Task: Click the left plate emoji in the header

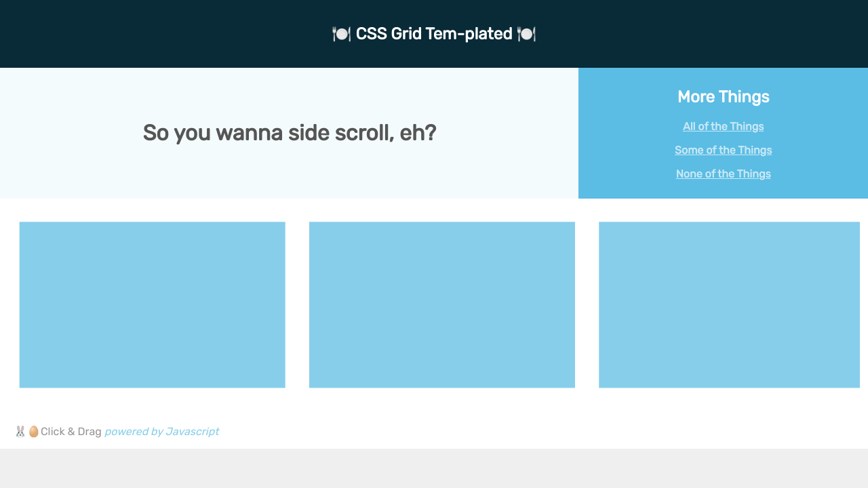Action: 341,34
